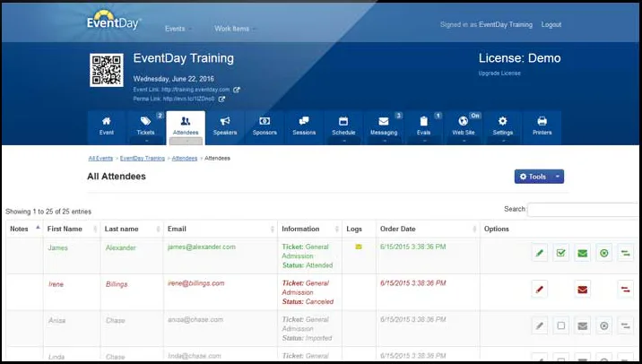Edit James Alexander with pencil icon
Screen dimensions: 642x364
click(540, 254)
